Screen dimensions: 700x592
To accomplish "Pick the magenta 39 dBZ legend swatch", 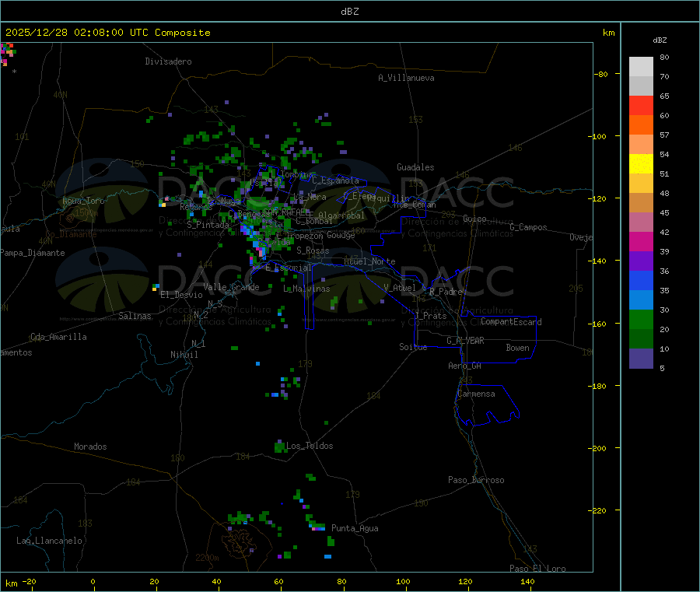I will 641,241.
